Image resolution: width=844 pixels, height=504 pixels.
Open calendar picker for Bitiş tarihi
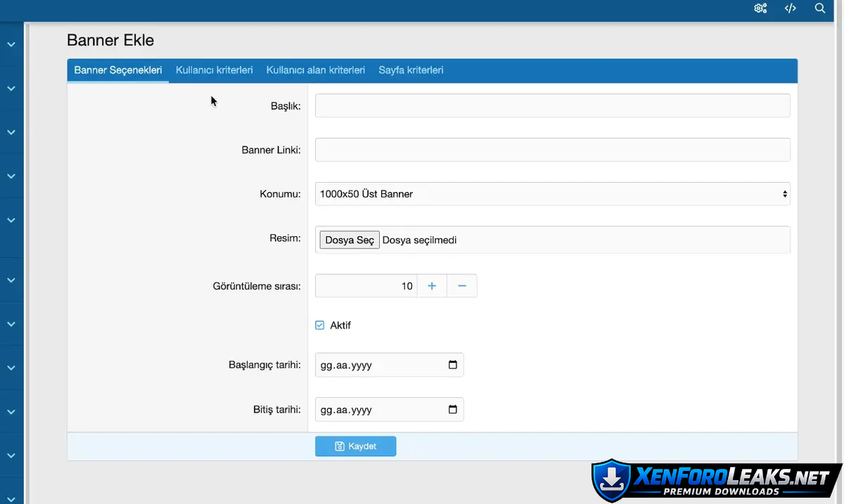point(452,409)
